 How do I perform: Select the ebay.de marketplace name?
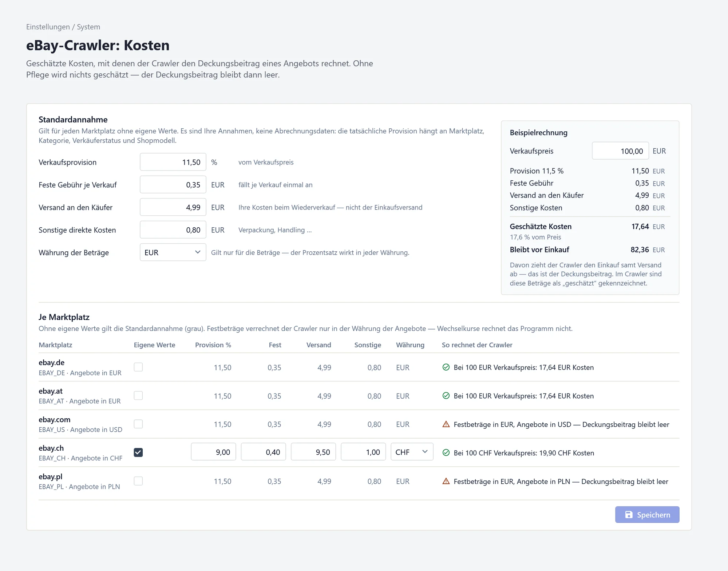pyautogui.click(x=51, y=362)
